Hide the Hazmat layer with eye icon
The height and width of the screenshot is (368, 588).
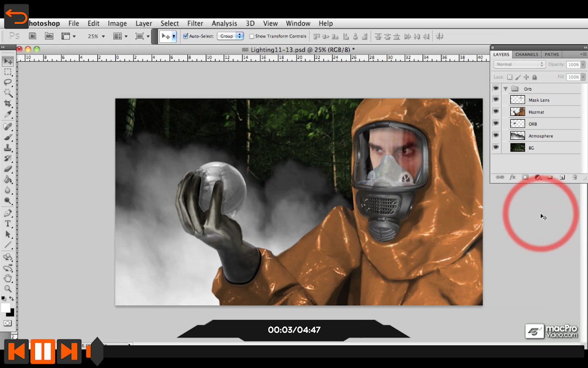pos(496,111)
